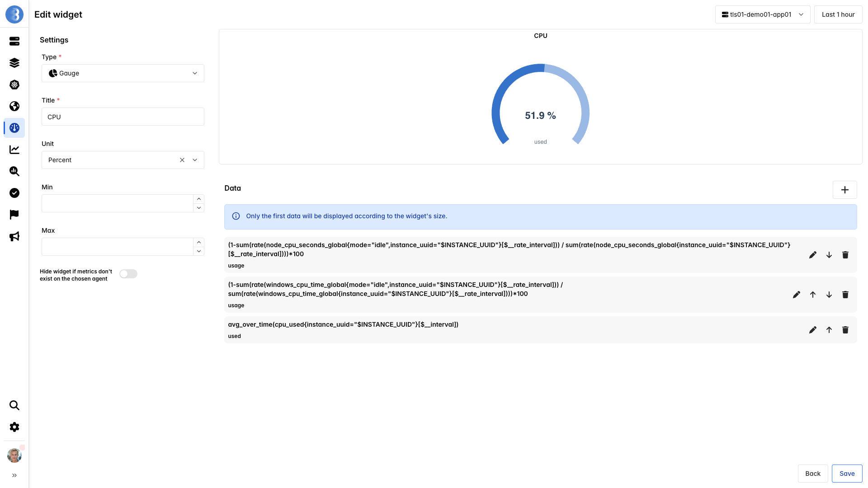Viewport: 868px width, 488px height.
Task: Click the Max input field
Action: pos(118,247)
